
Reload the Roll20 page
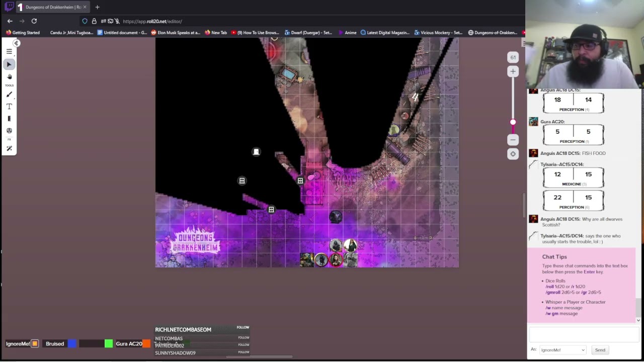coord(34,21)
